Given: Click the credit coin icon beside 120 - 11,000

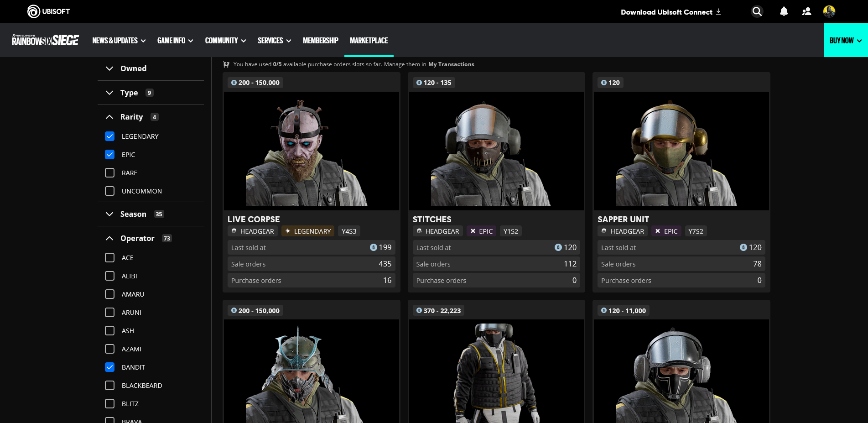Looking at the screenshot, I should (x=604, y=310).
